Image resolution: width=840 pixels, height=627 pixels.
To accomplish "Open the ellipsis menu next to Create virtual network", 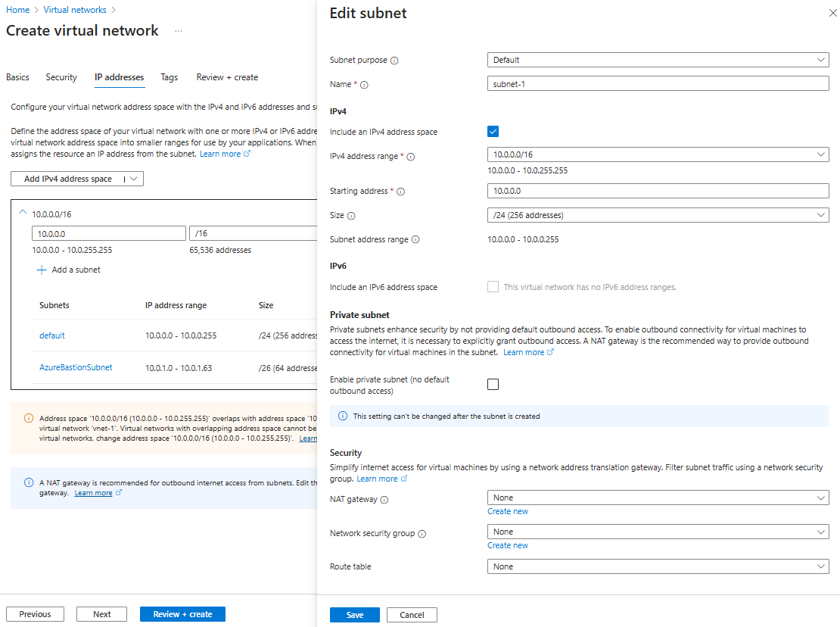I will click(x=178, y=32).
